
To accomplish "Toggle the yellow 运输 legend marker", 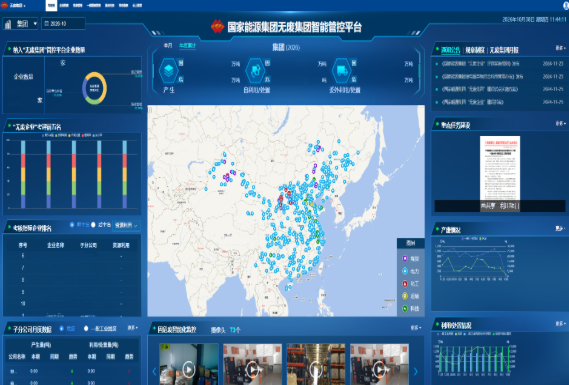I will tap(405, 296).
